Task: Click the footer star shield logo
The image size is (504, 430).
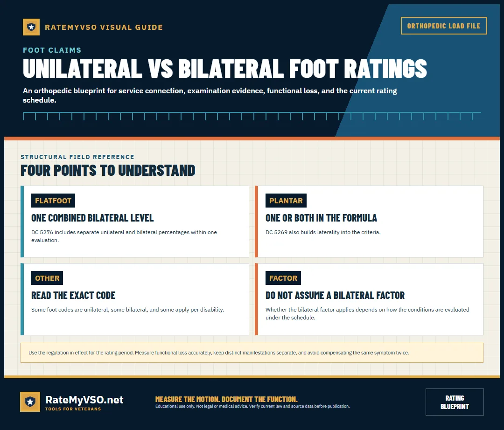Action: 30,402
